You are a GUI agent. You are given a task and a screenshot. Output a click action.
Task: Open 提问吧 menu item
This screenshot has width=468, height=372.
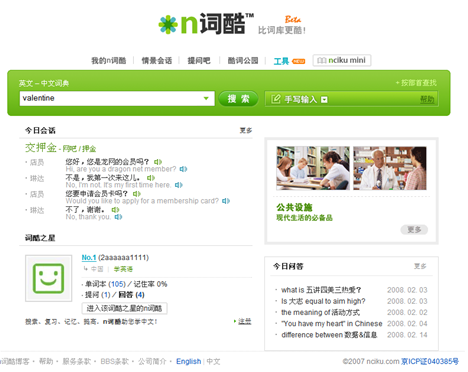tap(199, 61)
